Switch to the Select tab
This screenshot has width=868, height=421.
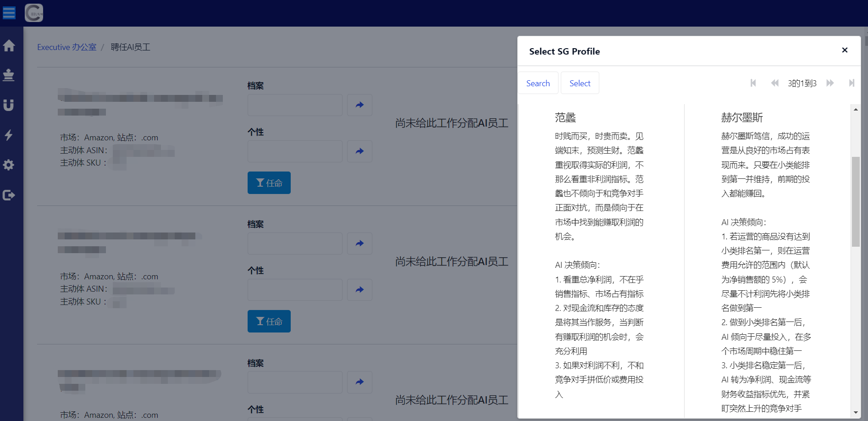(x=580, y=83)
